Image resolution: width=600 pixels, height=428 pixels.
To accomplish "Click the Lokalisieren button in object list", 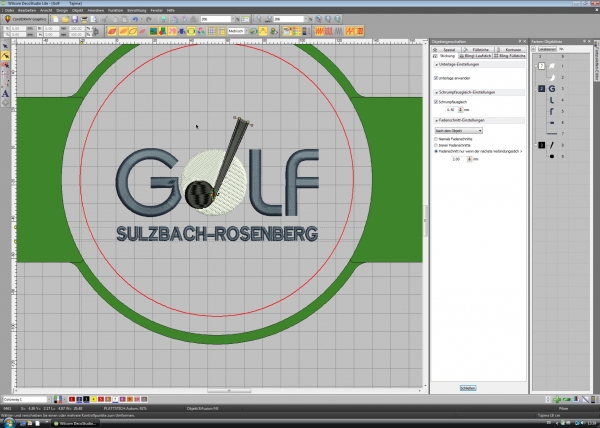I will [547, 49].
